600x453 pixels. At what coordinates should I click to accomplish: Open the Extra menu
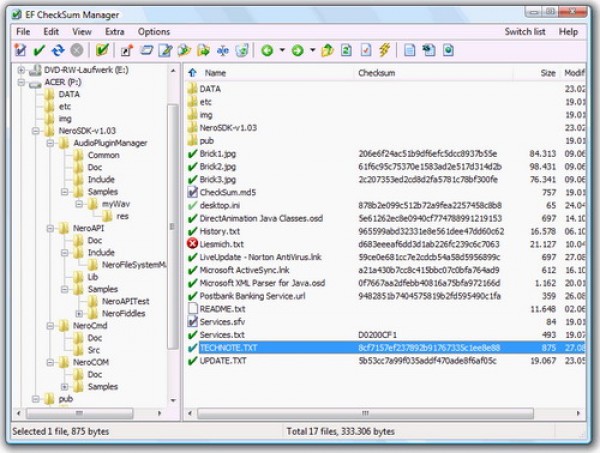tap(114, 31)
